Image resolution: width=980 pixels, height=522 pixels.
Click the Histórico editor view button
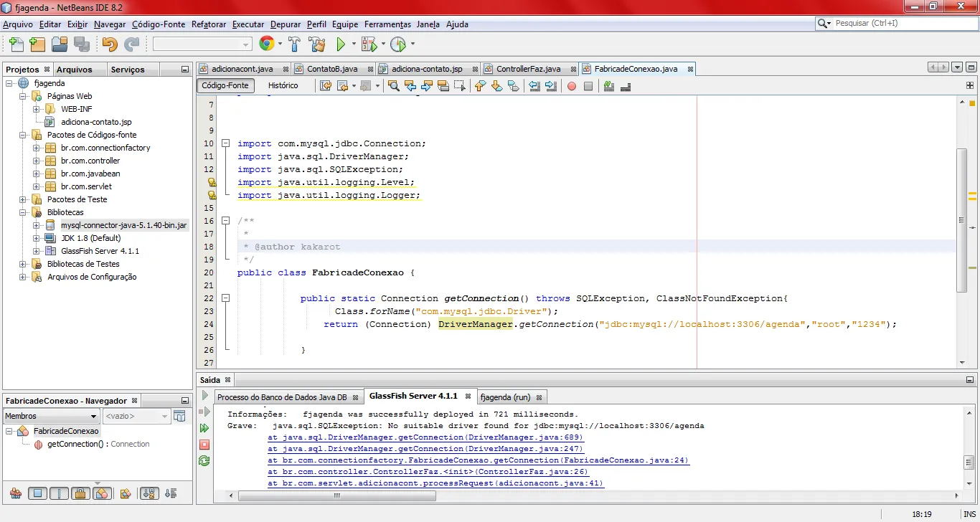[x=283, y=85]
